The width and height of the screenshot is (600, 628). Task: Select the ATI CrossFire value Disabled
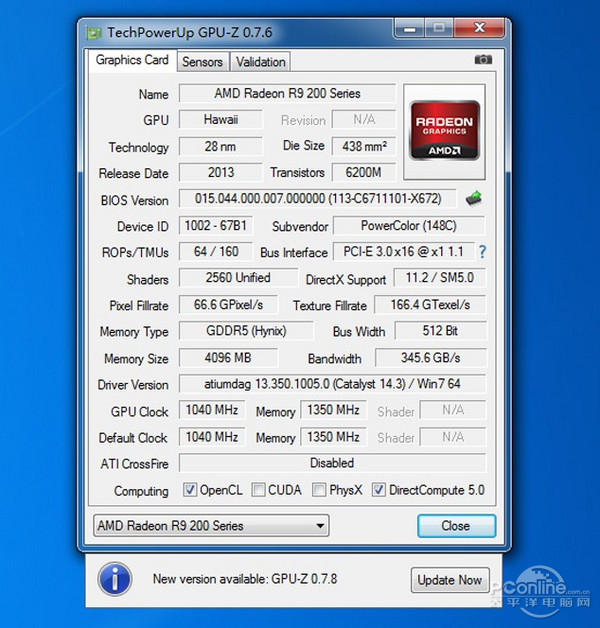click(x=332, y=463)
